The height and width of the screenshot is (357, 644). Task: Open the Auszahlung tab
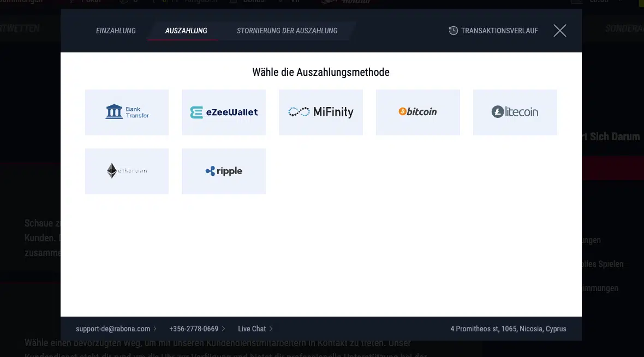point(186,31)
